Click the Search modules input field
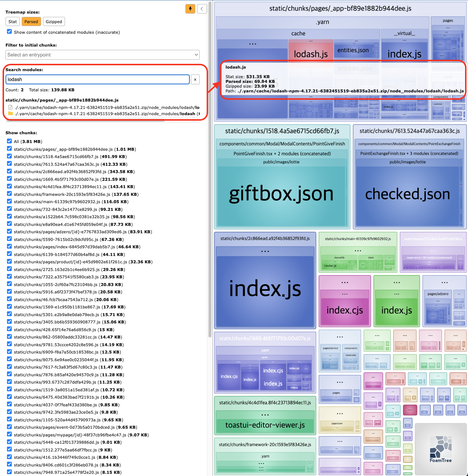The image size is (468, 476). 97,80
